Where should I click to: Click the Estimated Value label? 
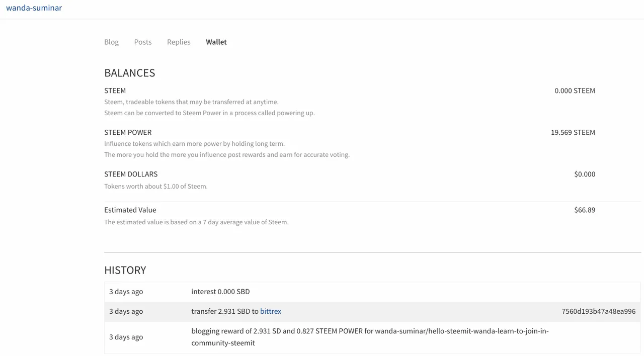coord(130,210)
